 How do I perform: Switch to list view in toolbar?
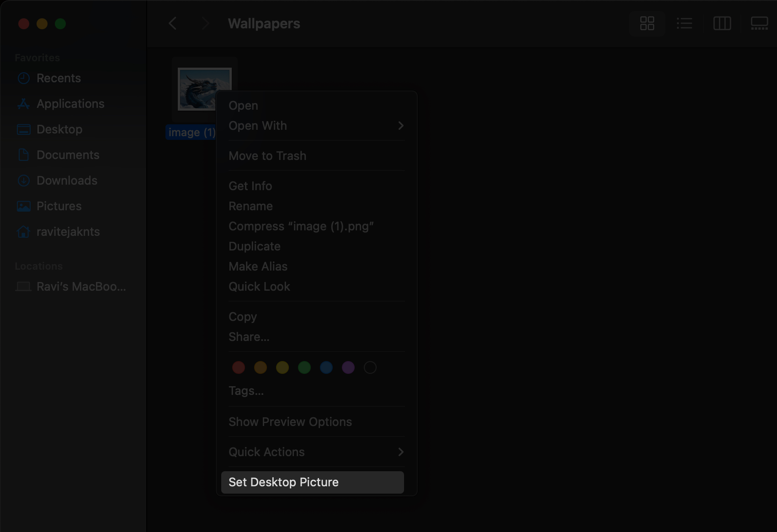pyautogui.click(x=684, y=23)
